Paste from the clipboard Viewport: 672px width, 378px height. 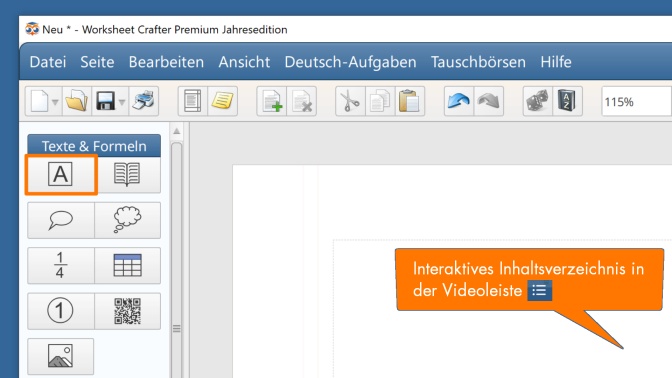[x=409, y=102]
